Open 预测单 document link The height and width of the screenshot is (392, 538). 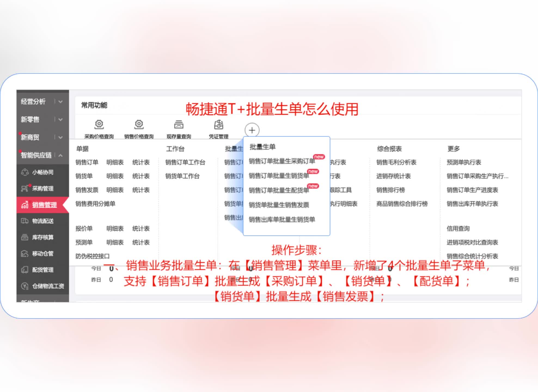(x=84, y=242)
